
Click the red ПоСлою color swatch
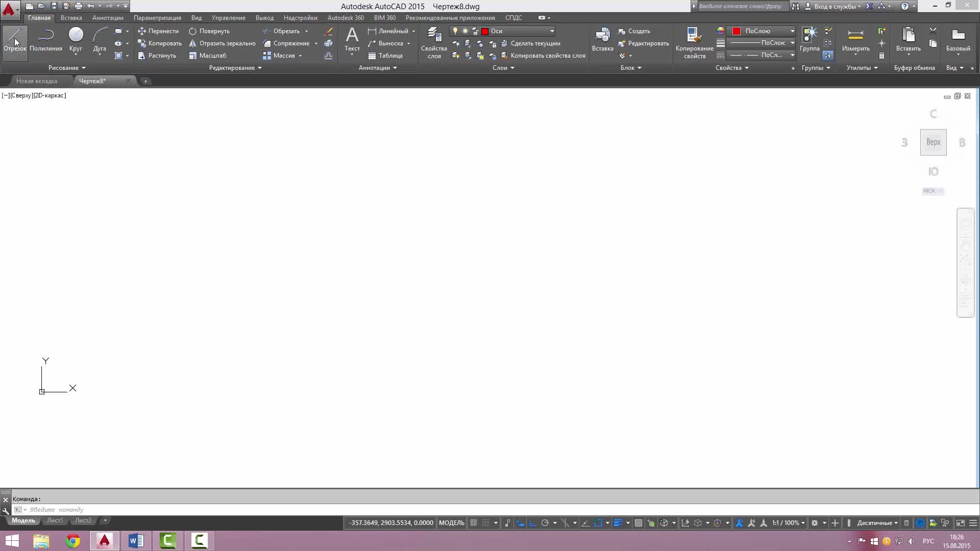coord(737,31)
